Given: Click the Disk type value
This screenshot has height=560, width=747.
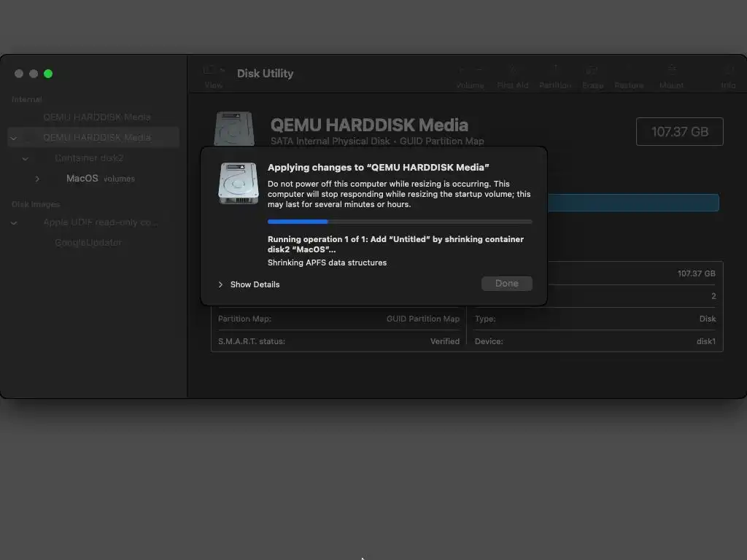Looking at the screenshot, I should 708,319.
